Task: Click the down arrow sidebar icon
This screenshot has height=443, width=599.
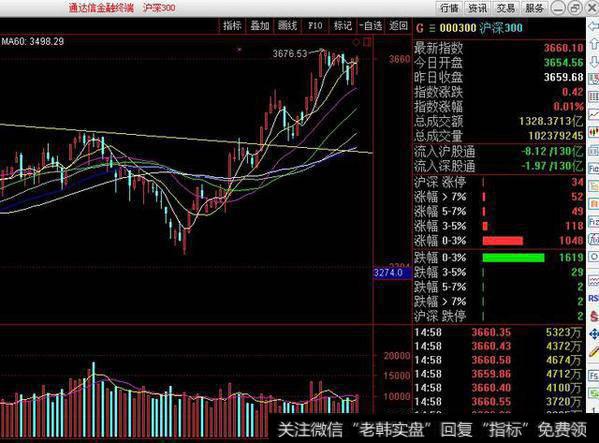Action: point(594,61)
